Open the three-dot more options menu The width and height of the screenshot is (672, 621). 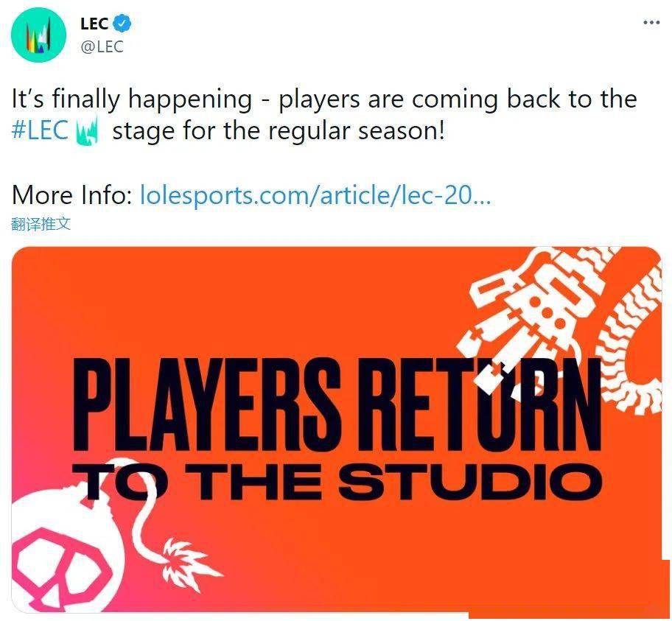pyautogui.click(x=651, y=22)
